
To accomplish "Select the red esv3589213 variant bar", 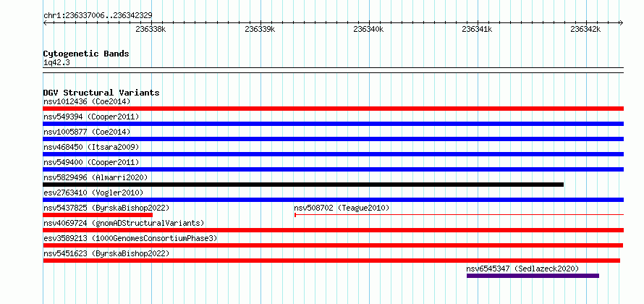I will [333, 245].
